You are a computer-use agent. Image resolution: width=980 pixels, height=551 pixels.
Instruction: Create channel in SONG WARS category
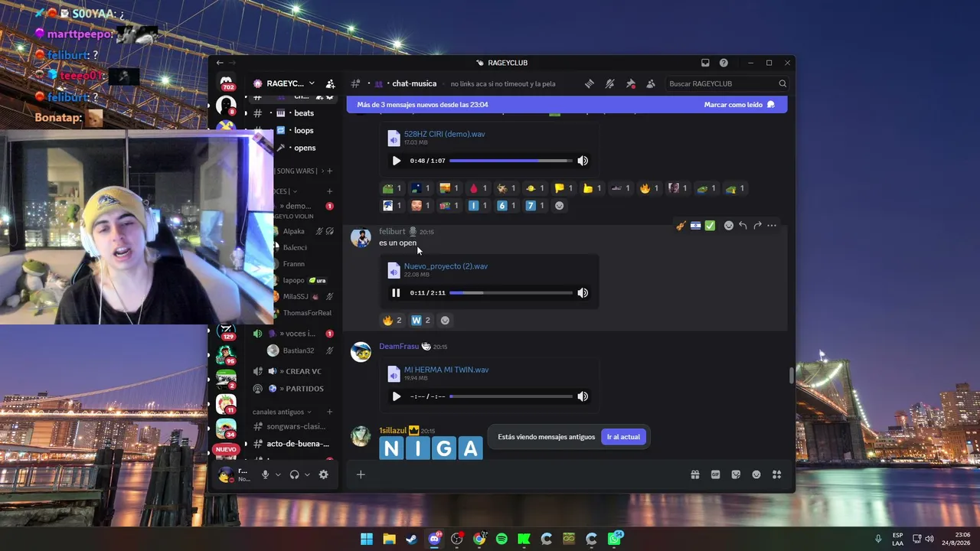click(330, 171)
